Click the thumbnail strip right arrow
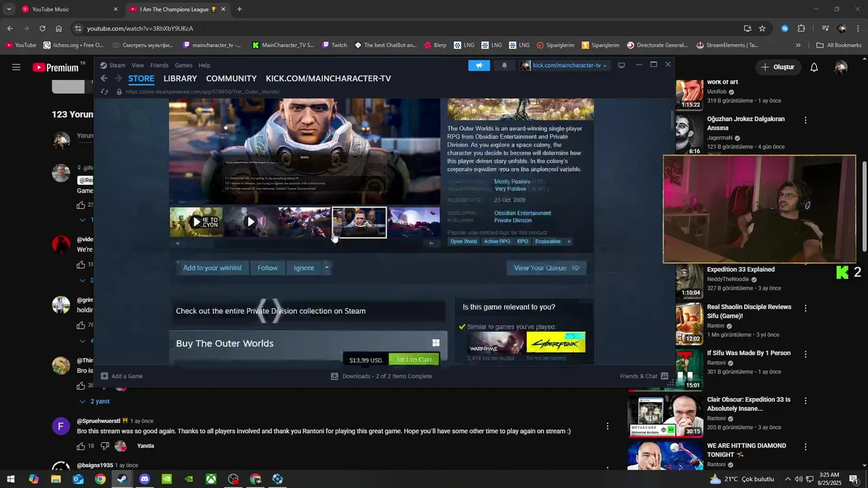Viewport: 868px width, 488px height. pyautogui.click(x=432, y=243)
